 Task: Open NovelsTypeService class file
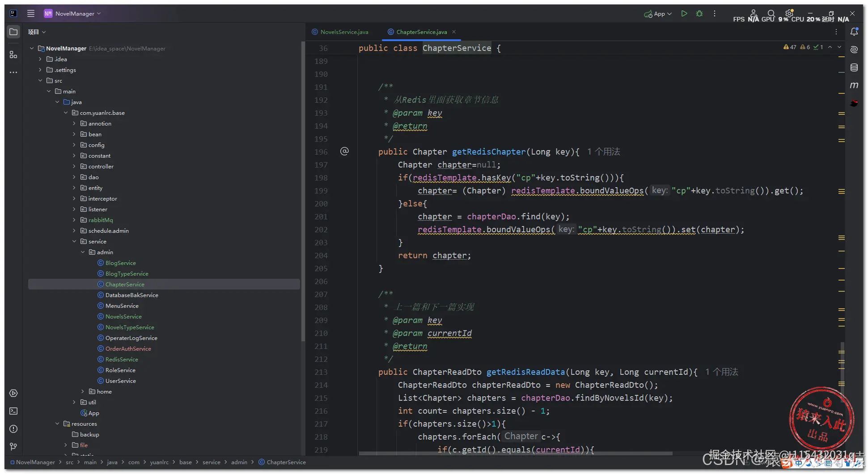pyautogui.click(x=130, y=327)
